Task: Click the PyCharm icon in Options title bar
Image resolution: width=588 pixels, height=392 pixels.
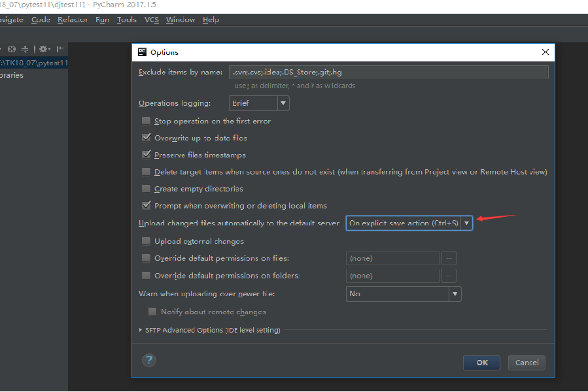Action: point(142,52)
